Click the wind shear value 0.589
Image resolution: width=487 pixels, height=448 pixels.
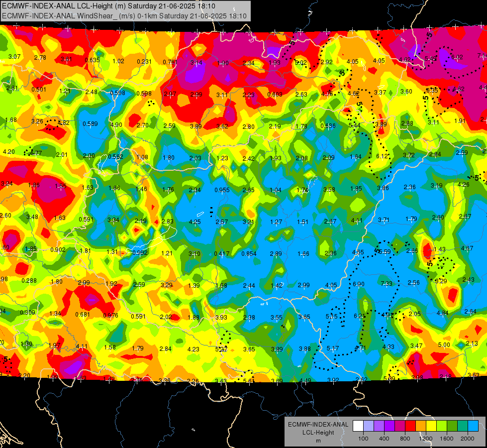click(90, 124)
